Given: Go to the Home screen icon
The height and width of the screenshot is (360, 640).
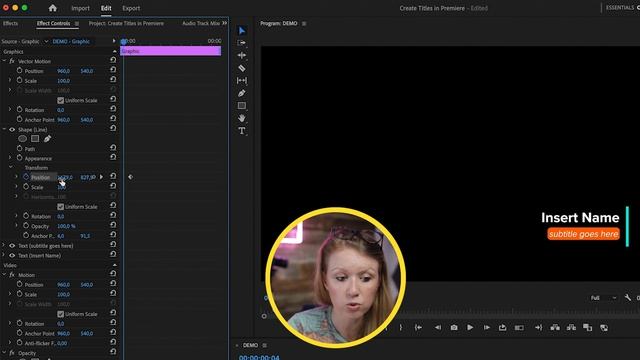Looking at the screenshot, I should 53,8.
